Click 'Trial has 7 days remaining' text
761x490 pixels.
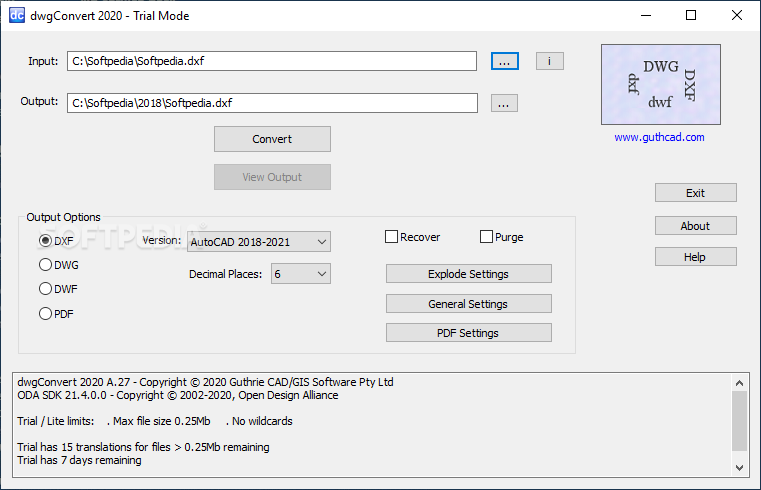pos(80,460)
